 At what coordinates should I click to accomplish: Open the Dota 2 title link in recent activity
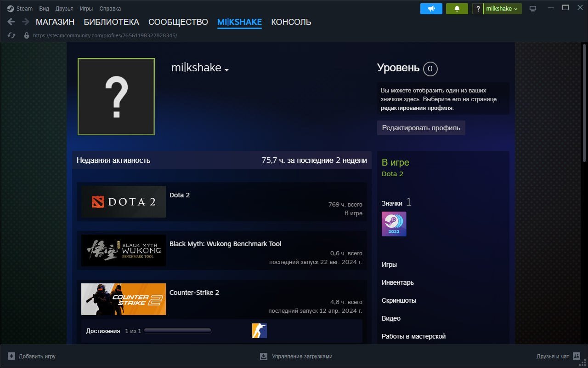[180, 195]
